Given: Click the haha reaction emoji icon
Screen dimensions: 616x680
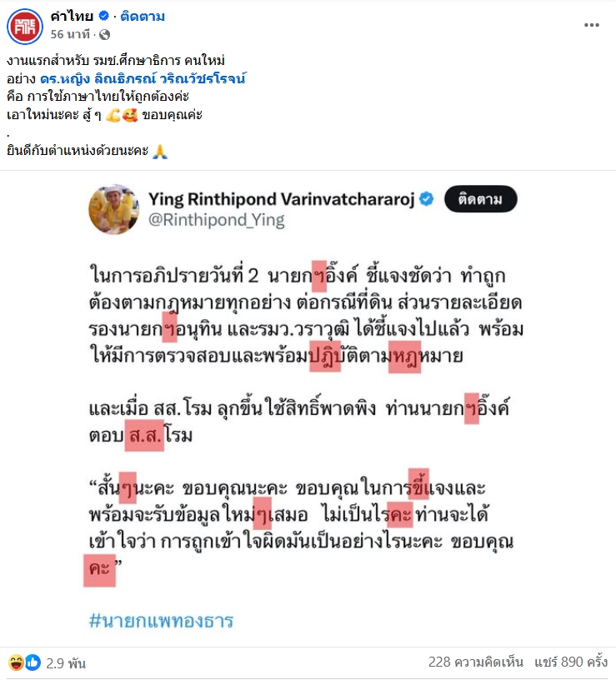Looking at the screenshot, I should point(16,662).
